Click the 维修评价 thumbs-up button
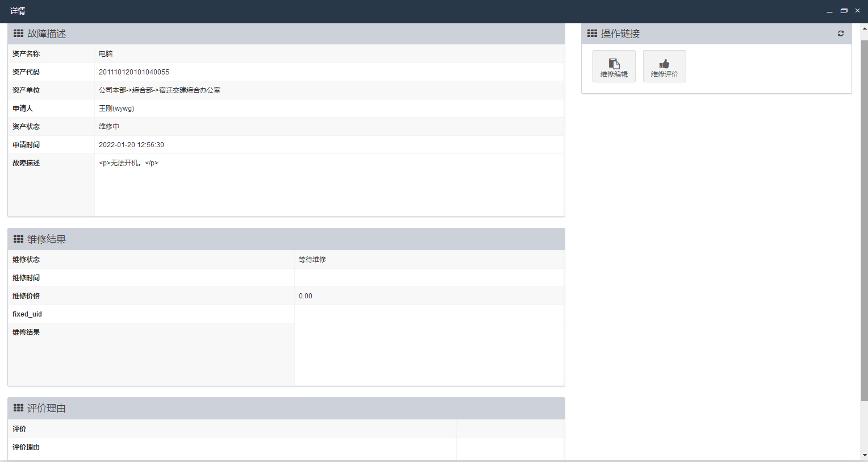868x462 pixels. coord(664,66)
